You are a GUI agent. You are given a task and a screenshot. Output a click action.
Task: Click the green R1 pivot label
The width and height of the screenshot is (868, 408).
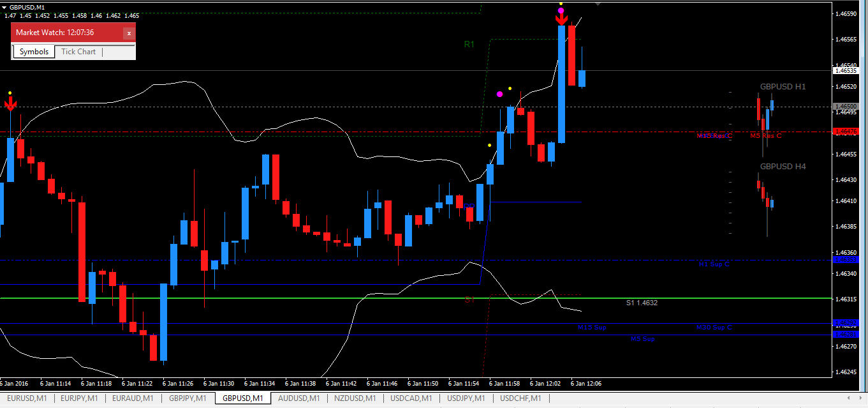[x=469, y=44]
